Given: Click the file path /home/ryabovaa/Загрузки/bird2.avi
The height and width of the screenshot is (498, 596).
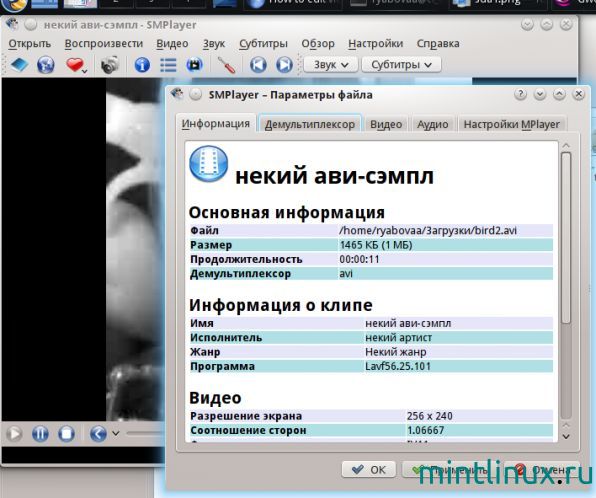Looking at the screenshot, I should [x=428, y=230].
